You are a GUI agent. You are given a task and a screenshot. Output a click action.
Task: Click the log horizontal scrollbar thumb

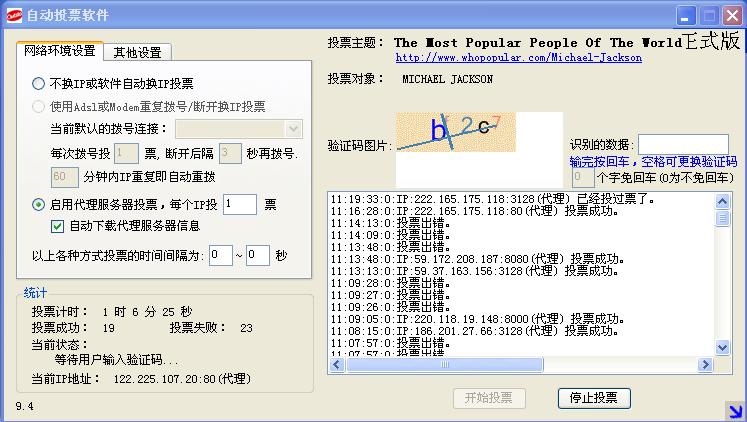444,365
